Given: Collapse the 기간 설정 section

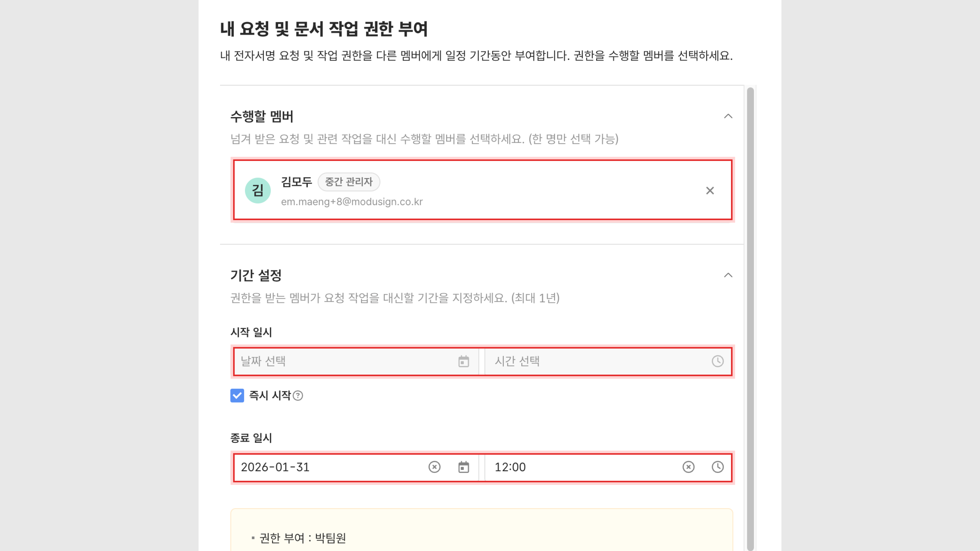Looking at the screenshot, I should point(728,275).
